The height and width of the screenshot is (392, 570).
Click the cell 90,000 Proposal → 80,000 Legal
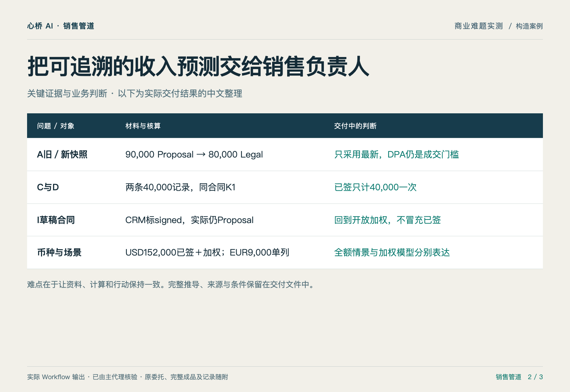point(194,154)
